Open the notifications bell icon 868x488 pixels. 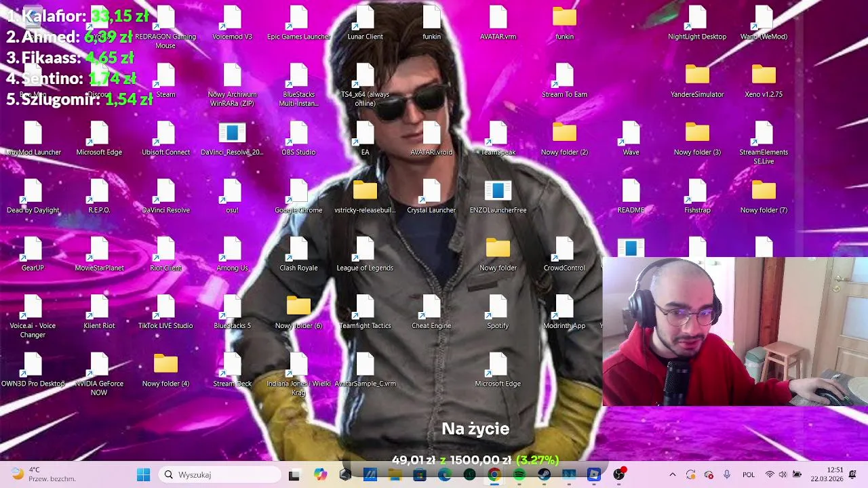853,474
